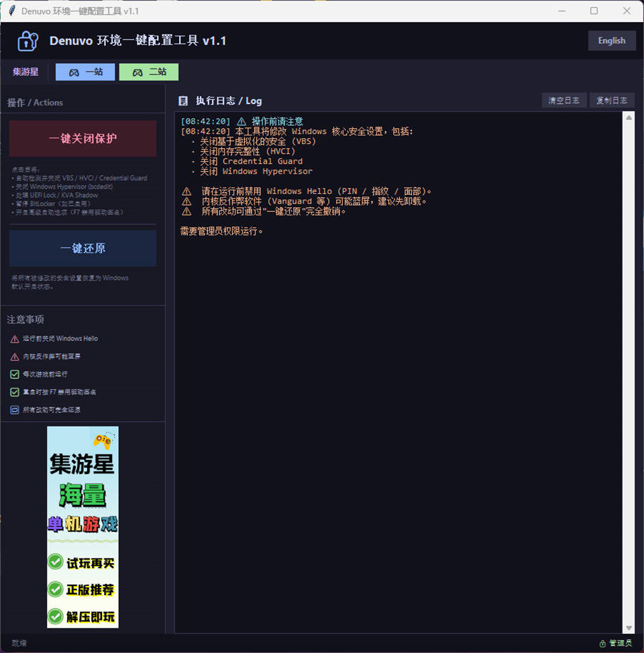Click warning icon beside 所有改动可通过 log line
Image resolution: width=644 pixels, height=653 pixels.
click(186, 212)
